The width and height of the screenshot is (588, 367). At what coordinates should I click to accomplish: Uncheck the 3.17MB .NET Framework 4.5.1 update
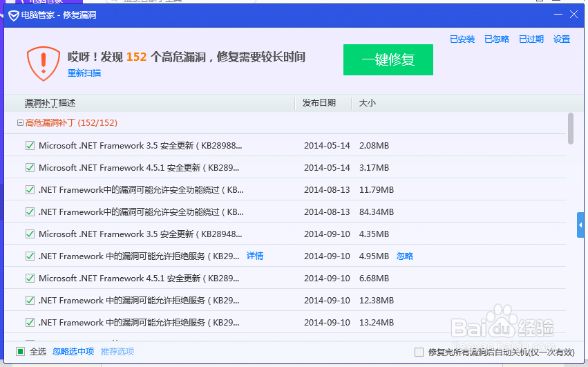(x=30, y=168)
